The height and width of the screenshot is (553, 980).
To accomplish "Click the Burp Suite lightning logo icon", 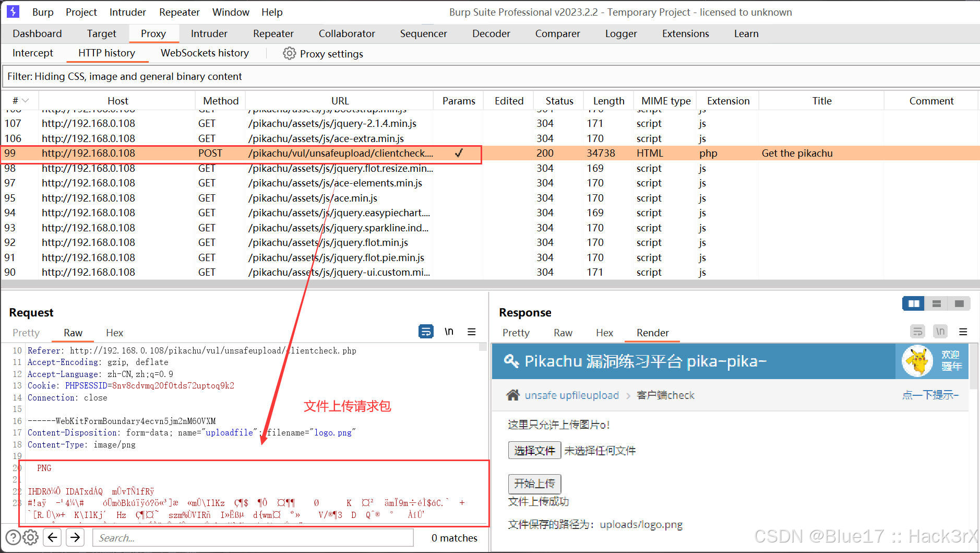I will point(13,11).
